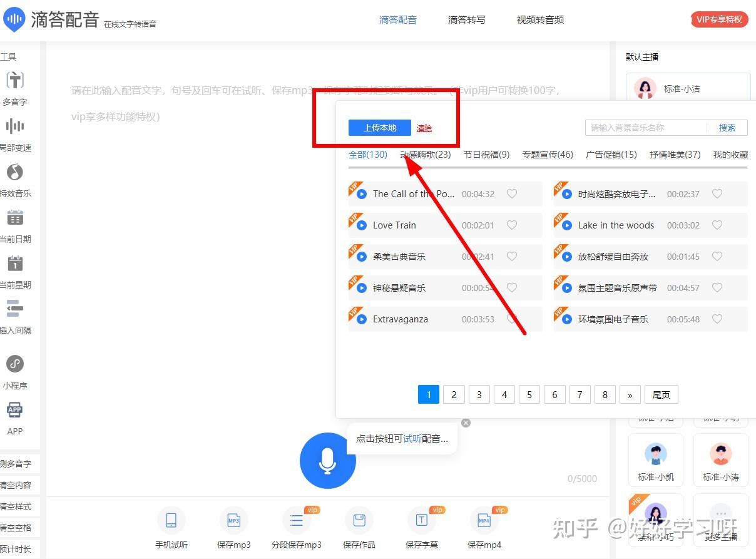Insert 当前星期 current weekday
The image size is (756, 559).
15,263
